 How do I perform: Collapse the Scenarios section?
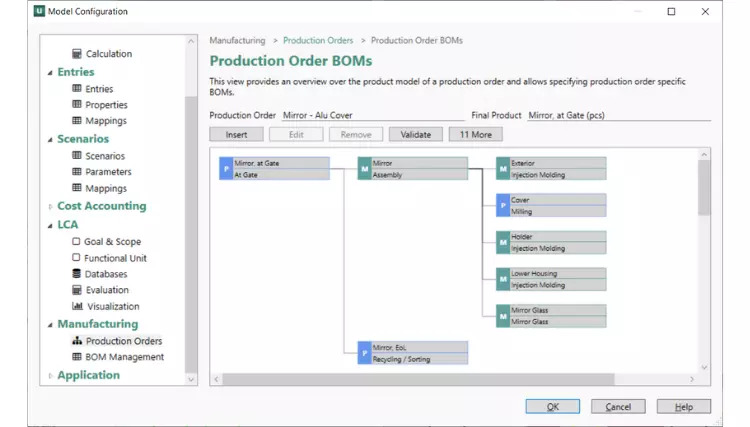(51, 140)
